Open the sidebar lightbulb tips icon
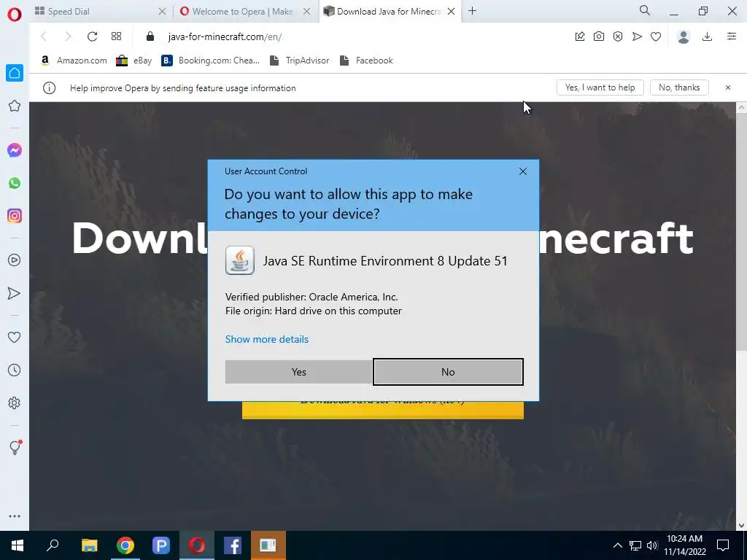747x560 pixels. click(15, 447)
